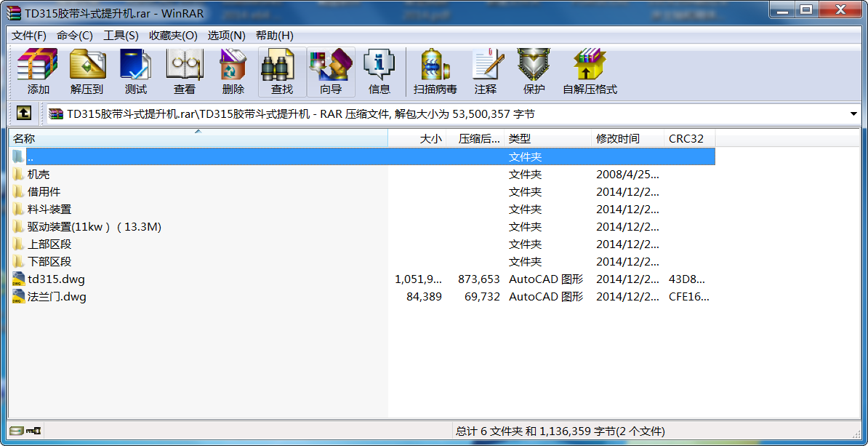Click the 法兰门.dwg file icon
This screenshot has width=868, height=446.
(18, 296)
